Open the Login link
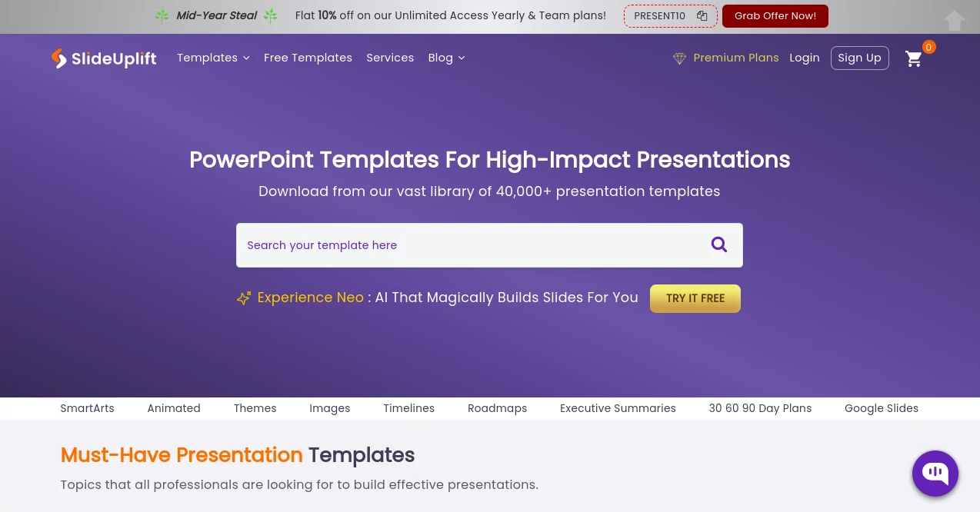 [x=805, y=58]
